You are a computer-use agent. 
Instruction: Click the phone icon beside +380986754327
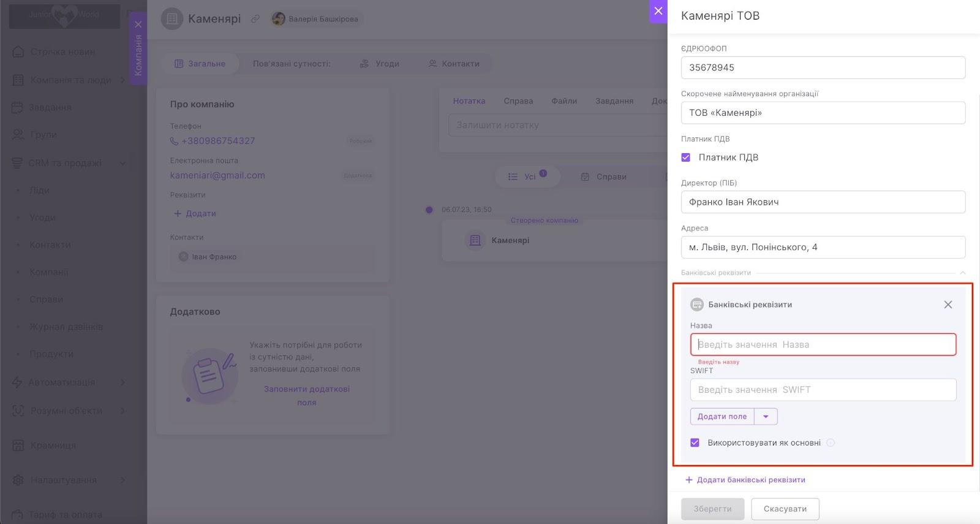point(174,141)
